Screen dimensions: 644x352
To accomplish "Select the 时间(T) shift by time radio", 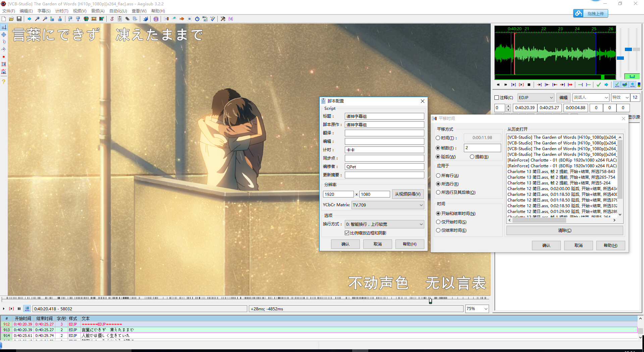I will pos(438,138).
